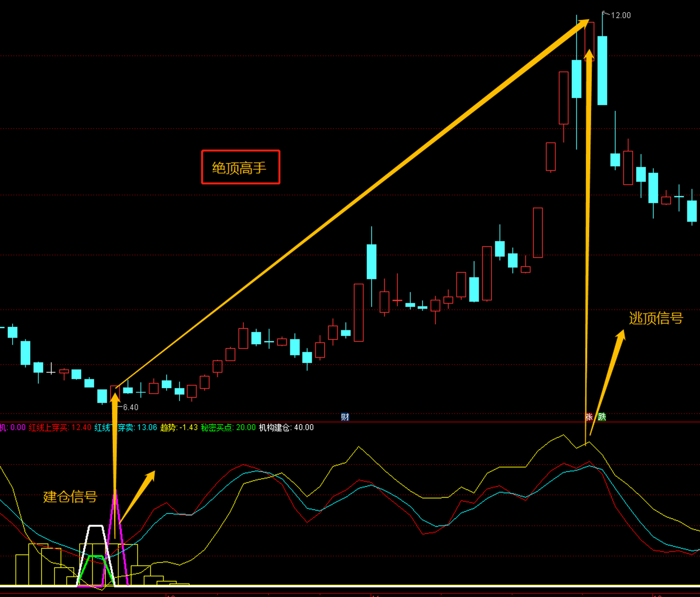The height and width of the screenshot is (597, 700).
Task: Click the blue 财 finance marker icon
Action: (345, 417)
